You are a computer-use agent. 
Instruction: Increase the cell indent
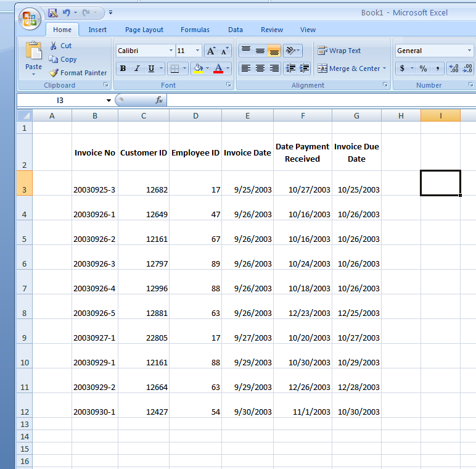(304, 68)
